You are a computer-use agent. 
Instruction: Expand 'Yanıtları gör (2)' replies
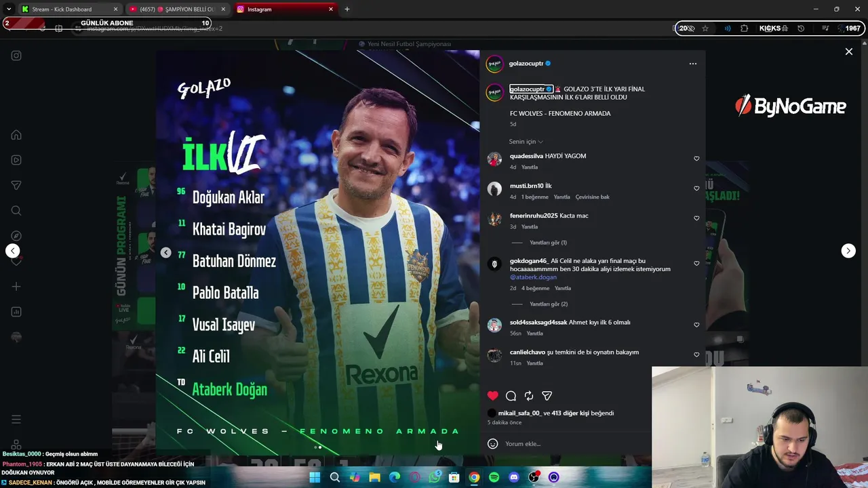(x=548, y=304)
